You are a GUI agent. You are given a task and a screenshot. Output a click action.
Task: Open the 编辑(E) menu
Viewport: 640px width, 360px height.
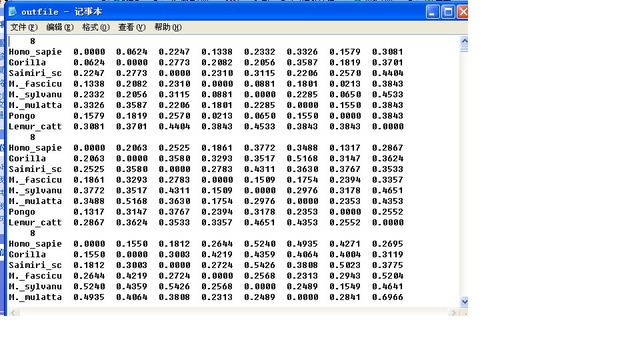60,27
